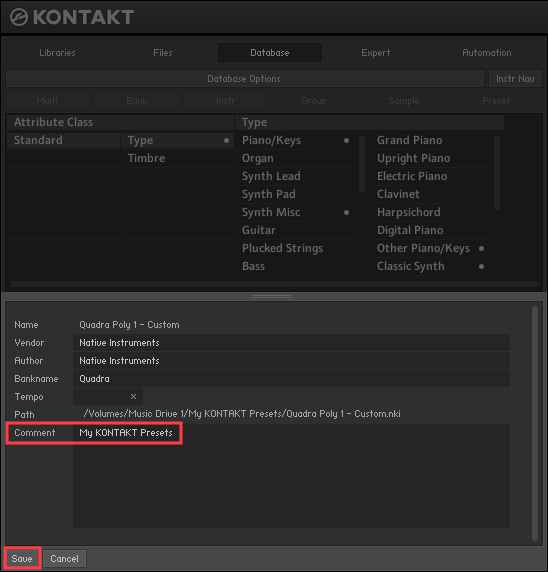Image resolution: width=548 pixels, height=572 pixels.
Task: Select Grand Piano subtype
Action: [x=430, y=140]
